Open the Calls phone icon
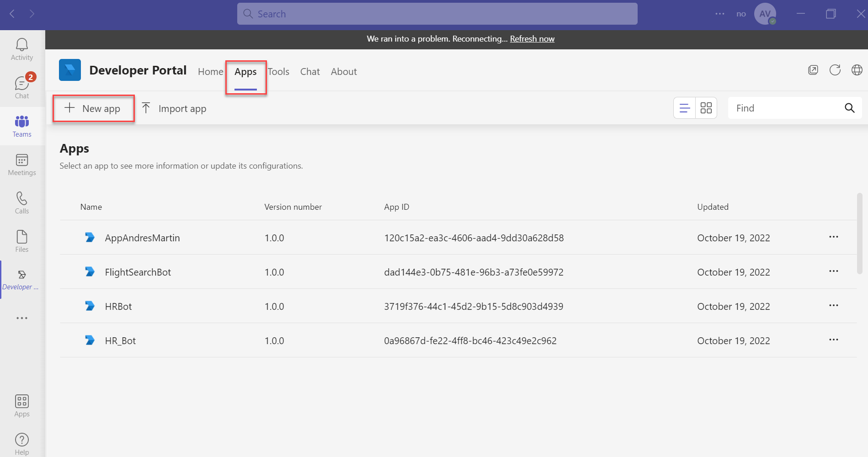This screenshot has width=868, height=457. 22,203
